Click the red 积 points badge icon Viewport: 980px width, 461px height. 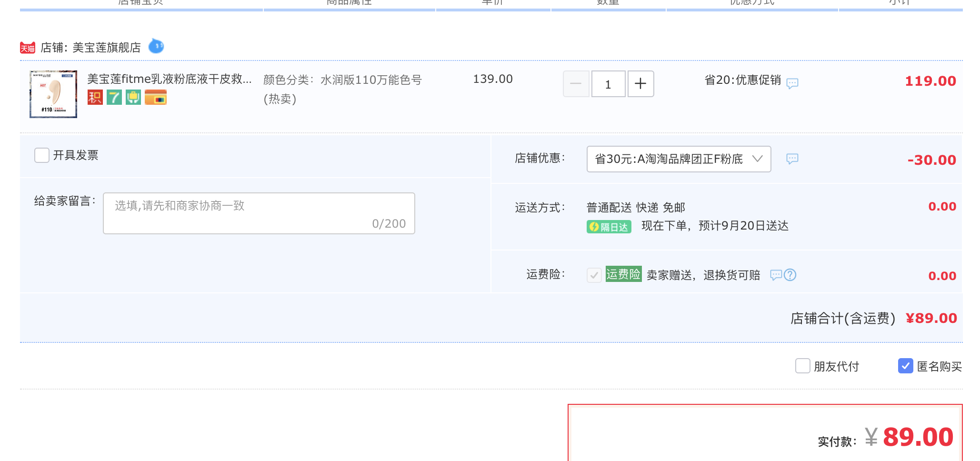pos(95,97)
